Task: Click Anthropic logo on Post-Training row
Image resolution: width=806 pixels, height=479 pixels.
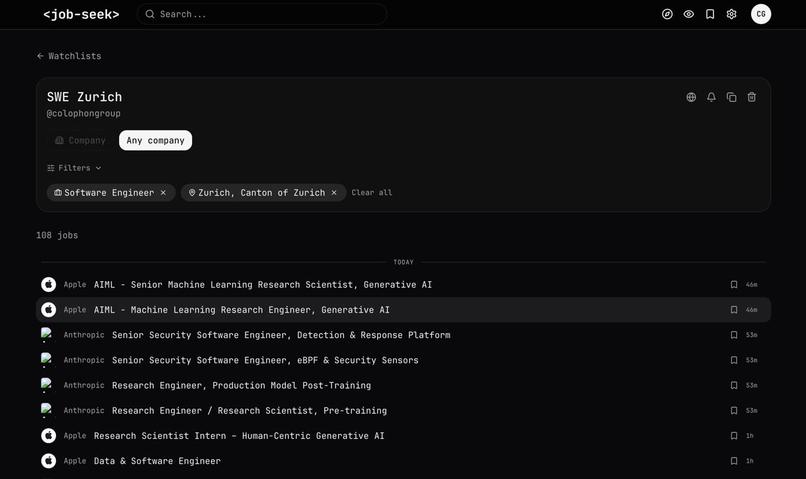Action: (47, 385)
